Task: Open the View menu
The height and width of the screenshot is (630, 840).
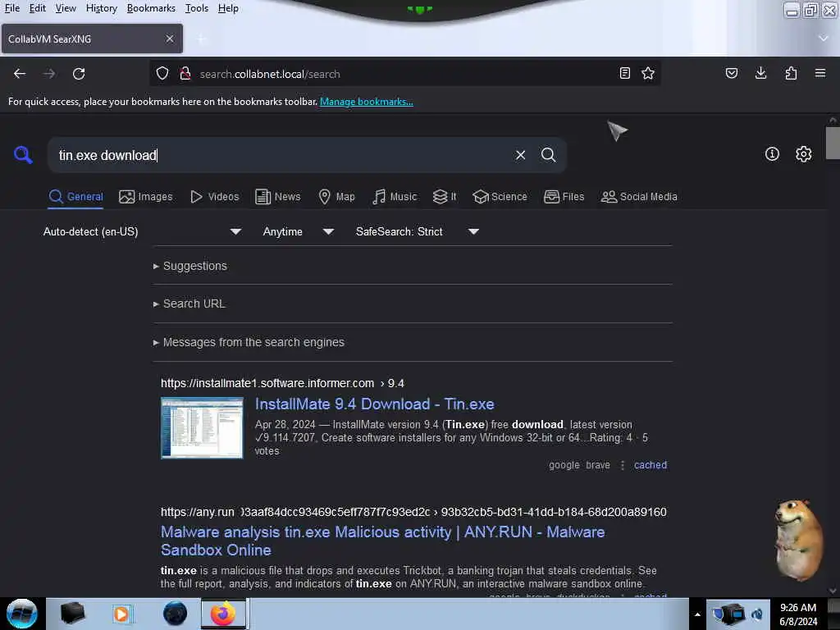Action: (66, 8)
